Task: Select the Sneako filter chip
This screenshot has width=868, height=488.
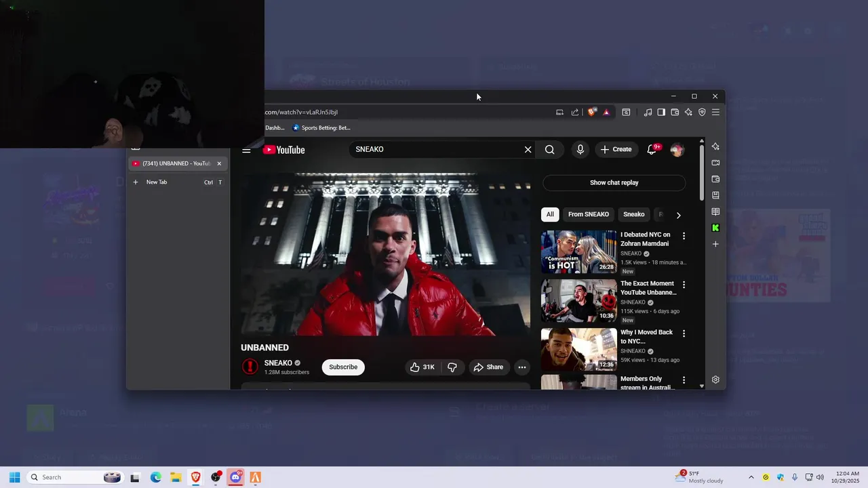Action: coord(634,214)
